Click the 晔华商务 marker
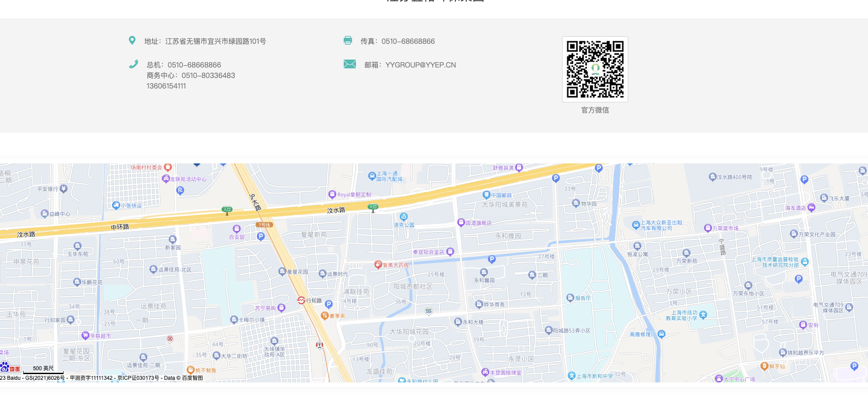 479,304
